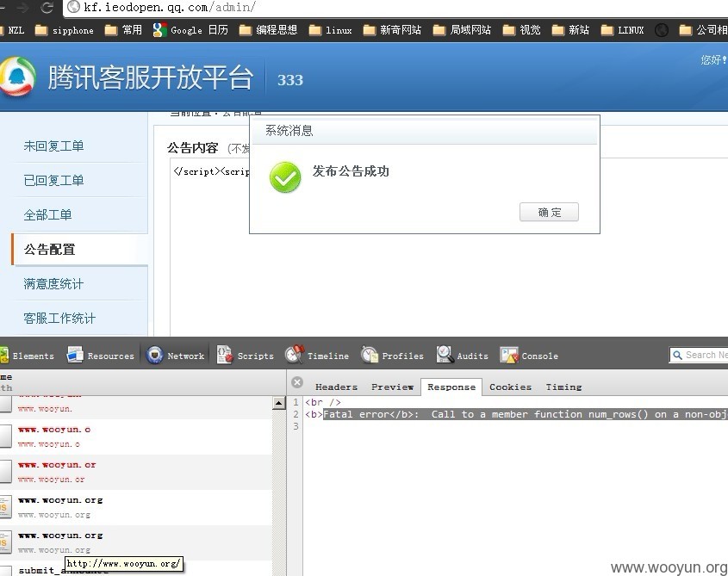Switch to the Preview tab
The height and width of the screenshot is (576, 728).
point(392,387)
